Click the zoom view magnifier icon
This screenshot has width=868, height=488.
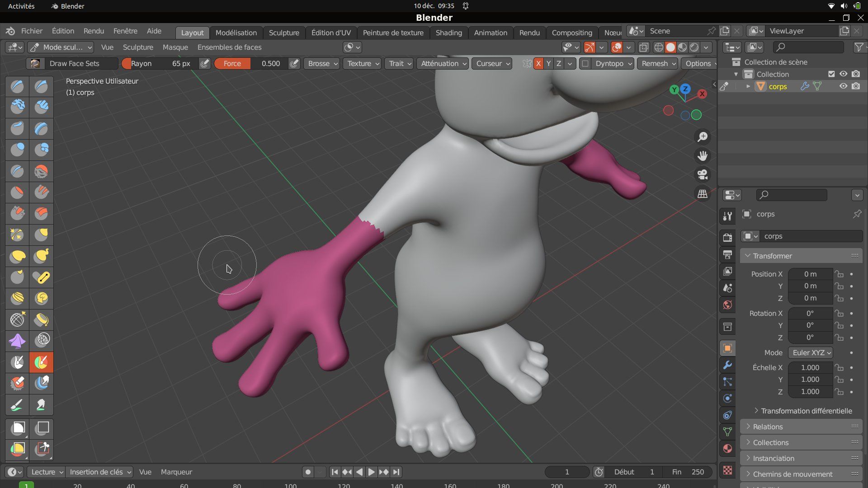point(703,137)
